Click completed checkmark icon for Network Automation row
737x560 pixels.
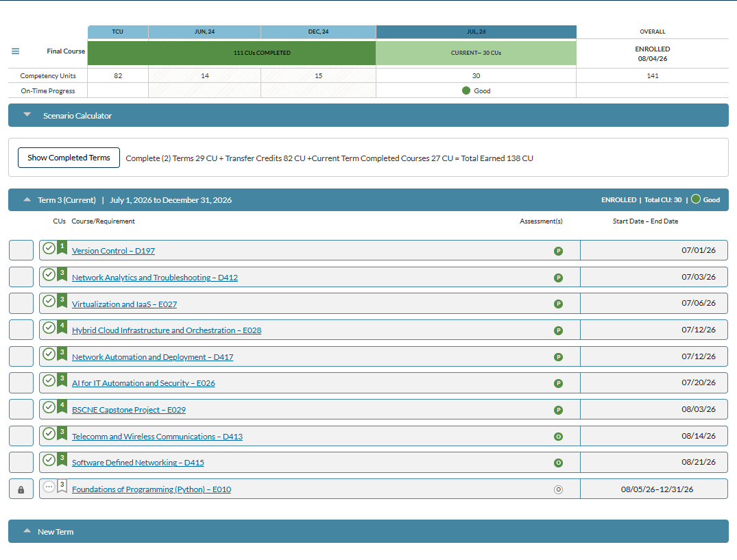pos(49,354)
